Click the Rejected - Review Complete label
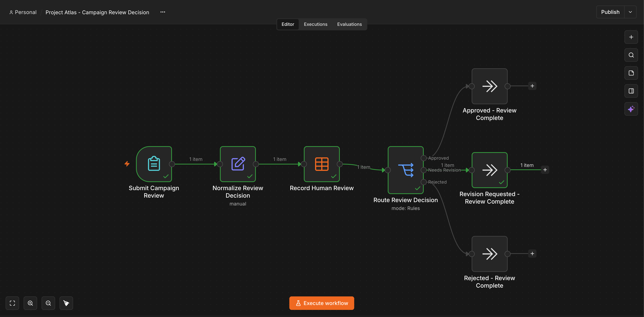Screen dimensions: 644x317 (489, 282)
